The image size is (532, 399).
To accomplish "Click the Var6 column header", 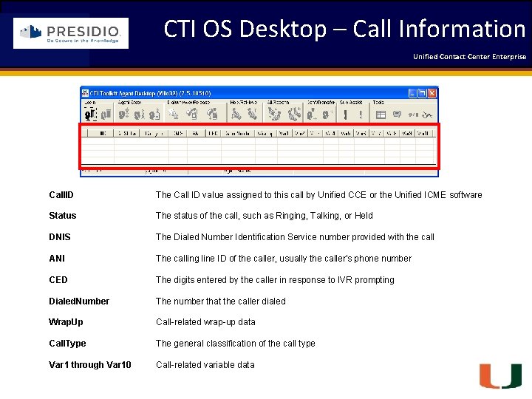I will pos(361,133).
